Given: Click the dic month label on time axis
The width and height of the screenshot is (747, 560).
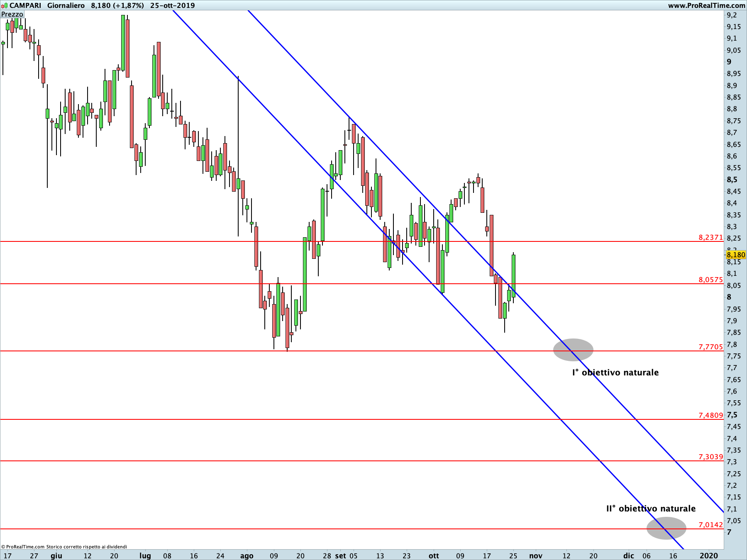Looking at the screenshot, I should (629, 555).
